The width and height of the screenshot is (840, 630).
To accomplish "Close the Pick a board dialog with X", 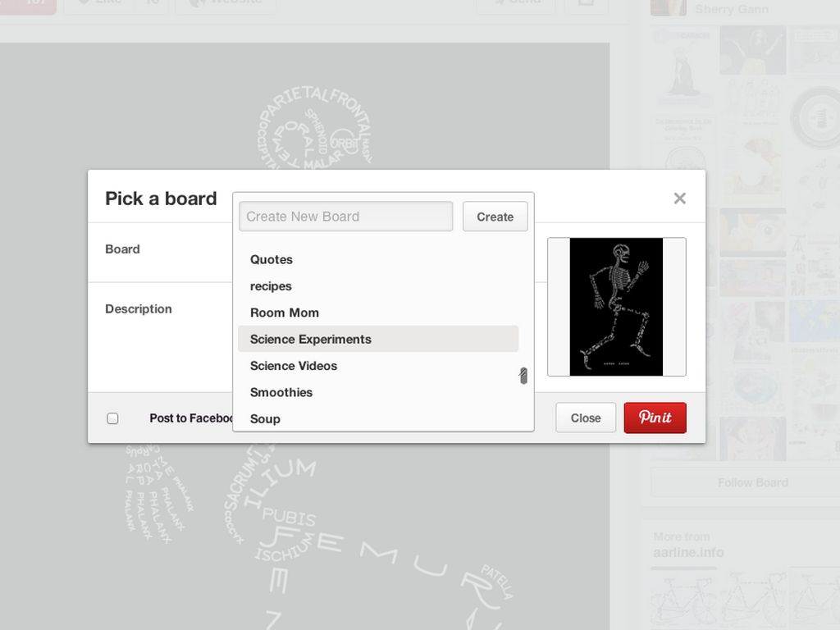I will [679, 199].
